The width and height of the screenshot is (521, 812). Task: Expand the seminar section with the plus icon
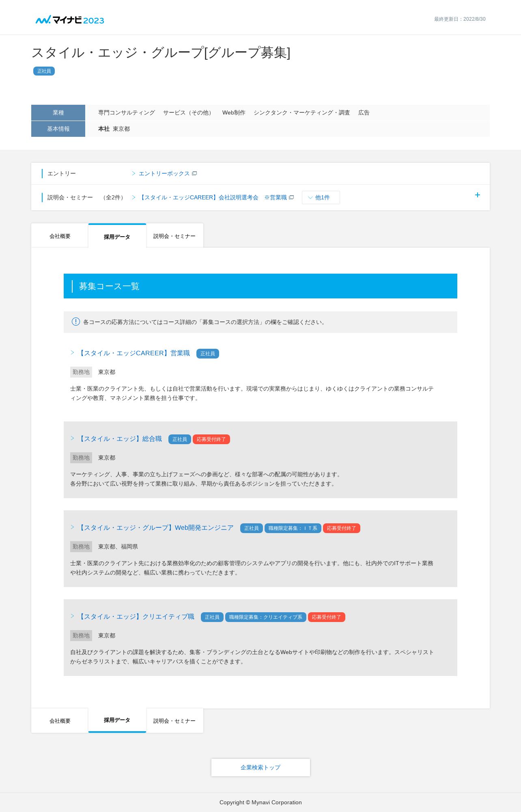click(478, 195)
